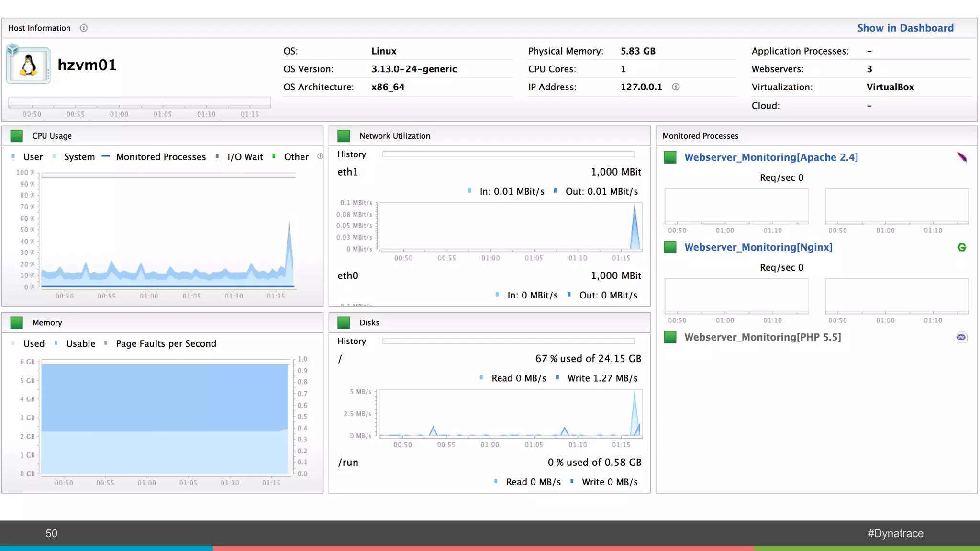
Task: Click the Disks History slider
Action: point(509,341)
